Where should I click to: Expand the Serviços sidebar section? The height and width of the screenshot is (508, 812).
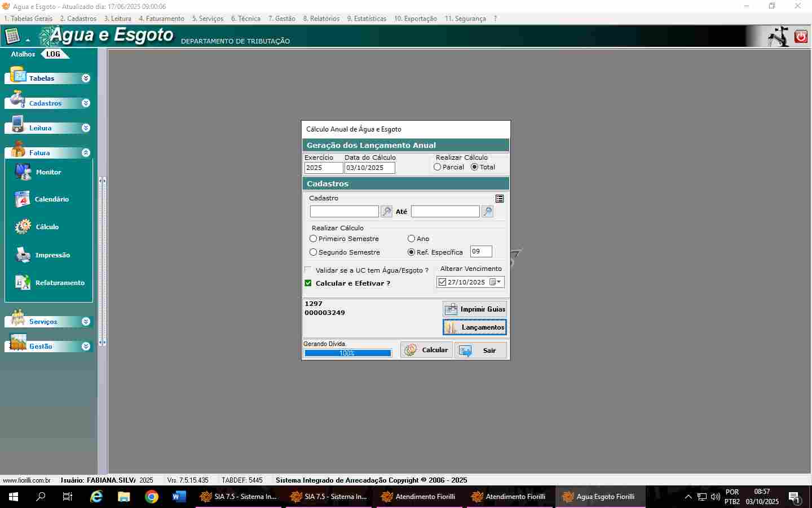86,322
